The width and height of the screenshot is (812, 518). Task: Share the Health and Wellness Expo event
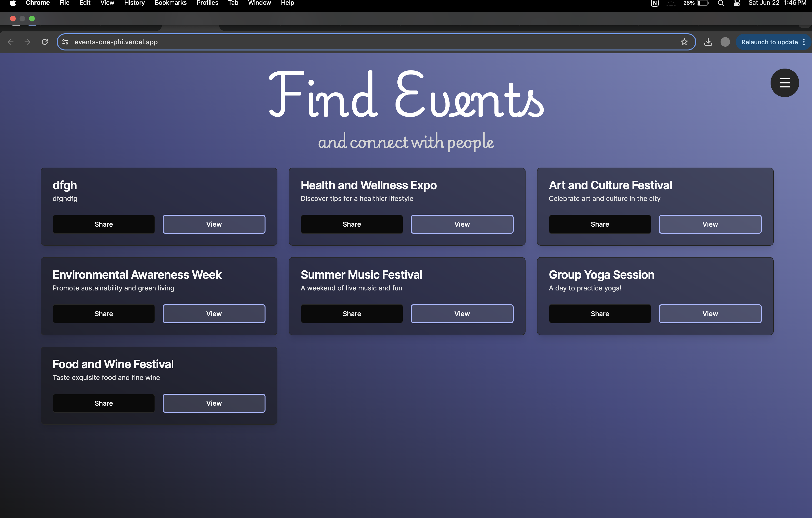pyautogui.click(x=351, y=224)
